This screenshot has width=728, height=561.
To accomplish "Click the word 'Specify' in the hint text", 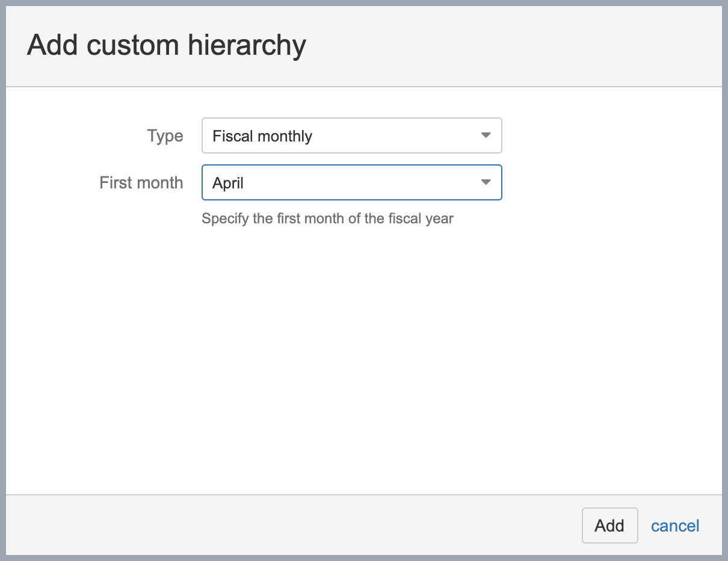I will (x=225, y=218).
